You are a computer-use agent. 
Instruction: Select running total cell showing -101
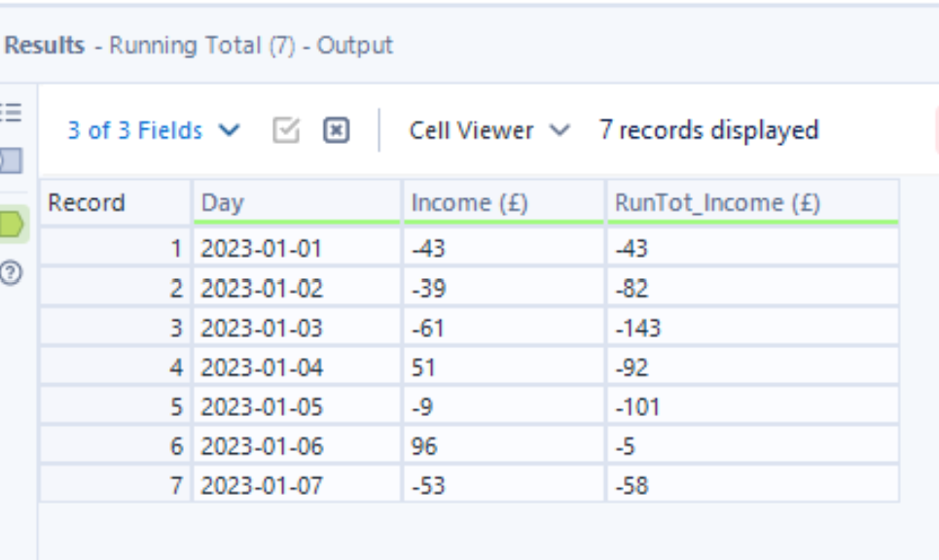point(751,407)
